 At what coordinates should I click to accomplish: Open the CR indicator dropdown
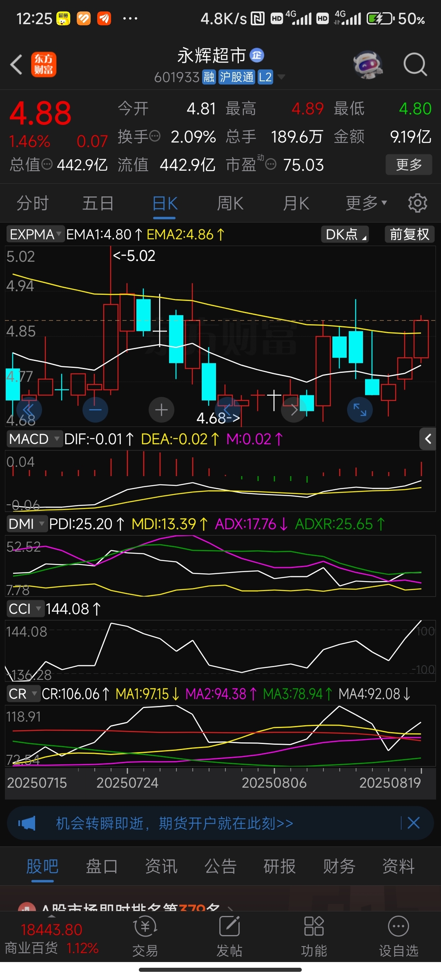(23, 694)
